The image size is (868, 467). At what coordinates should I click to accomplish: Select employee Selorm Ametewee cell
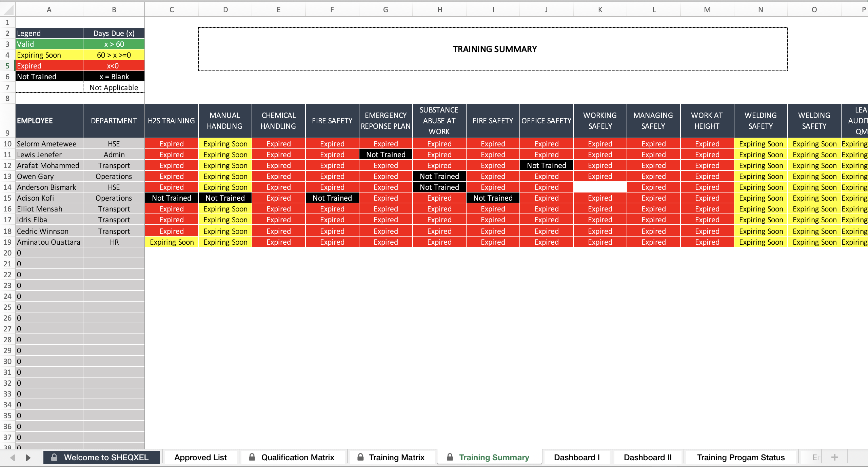click(49, 144)
